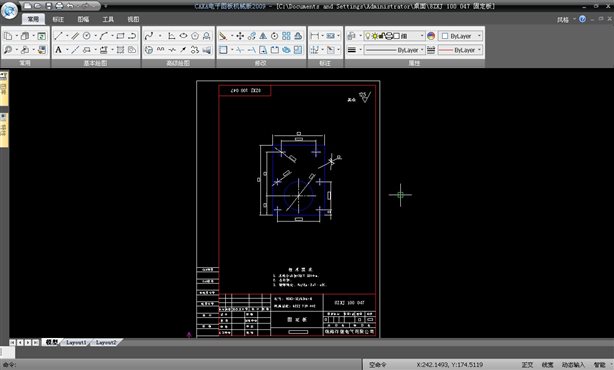Toggle 正交 ortho mode in status bar

tap(527, 365)
